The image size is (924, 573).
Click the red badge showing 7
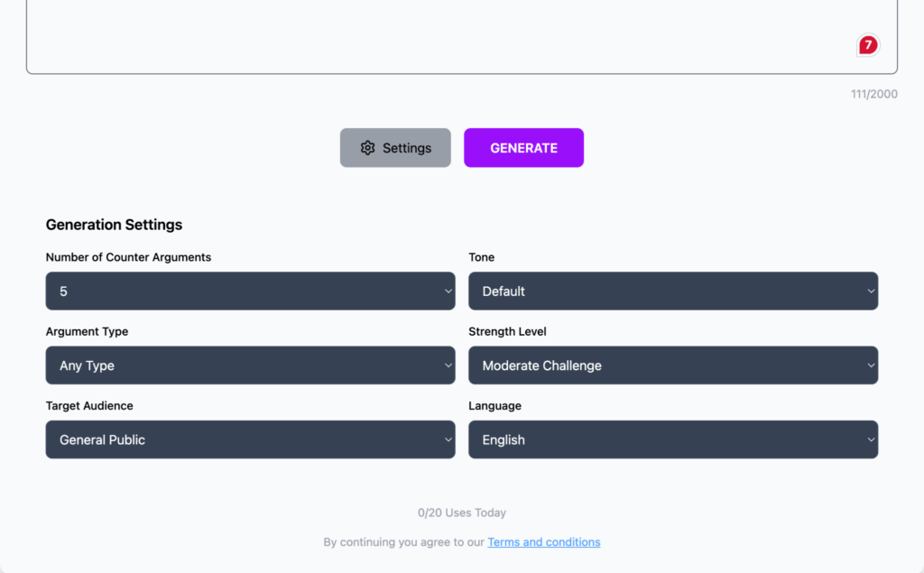point(868,44)
